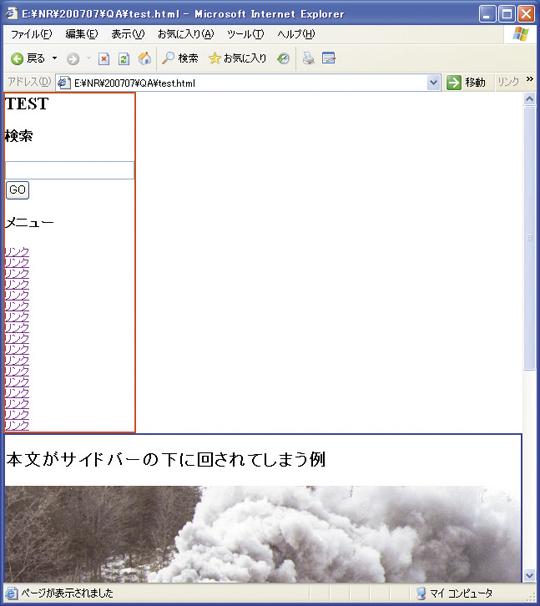Expand the リンク toolbar chevron
Viewport: 540px width, 606px height.
530,79
